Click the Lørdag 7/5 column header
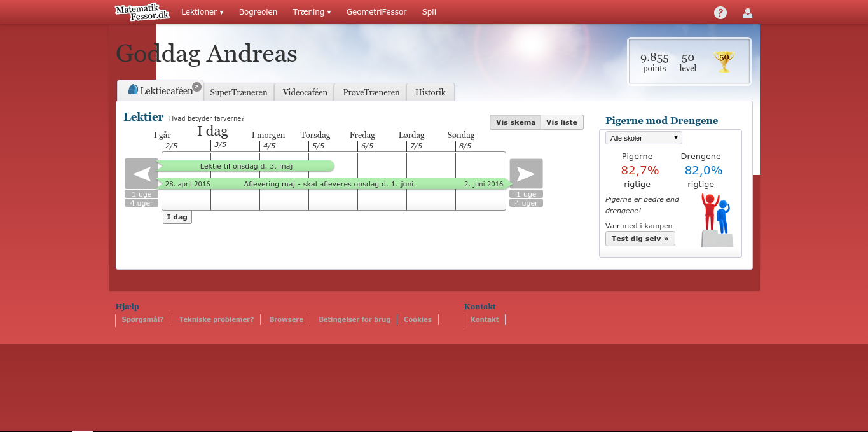The height and width of the screenshot is (432, 868). click(411, 139)
